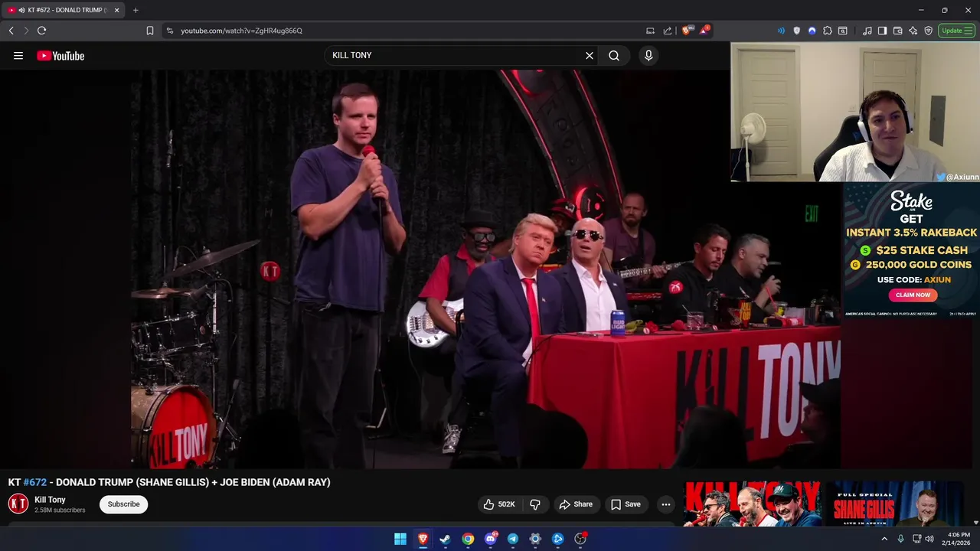
Task: Share the video
Action: pos(576,504)
